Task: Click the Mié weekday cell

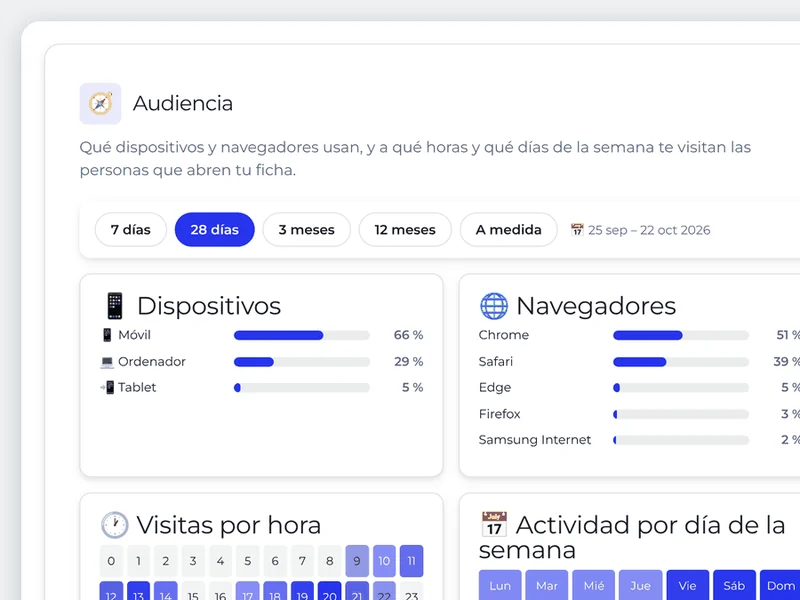Action: pos(594,585)
